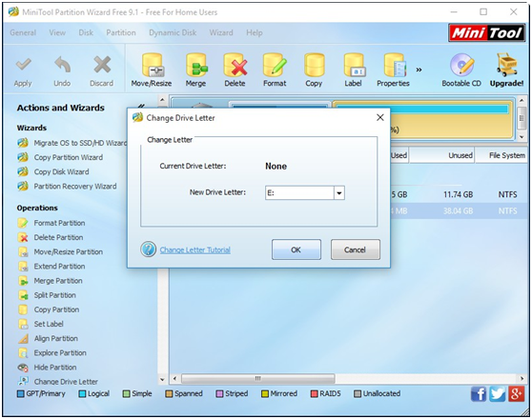The image size is (532, 419).
Task: Open the Change Letter Tutorial link
Action: (x=195, y=249)
